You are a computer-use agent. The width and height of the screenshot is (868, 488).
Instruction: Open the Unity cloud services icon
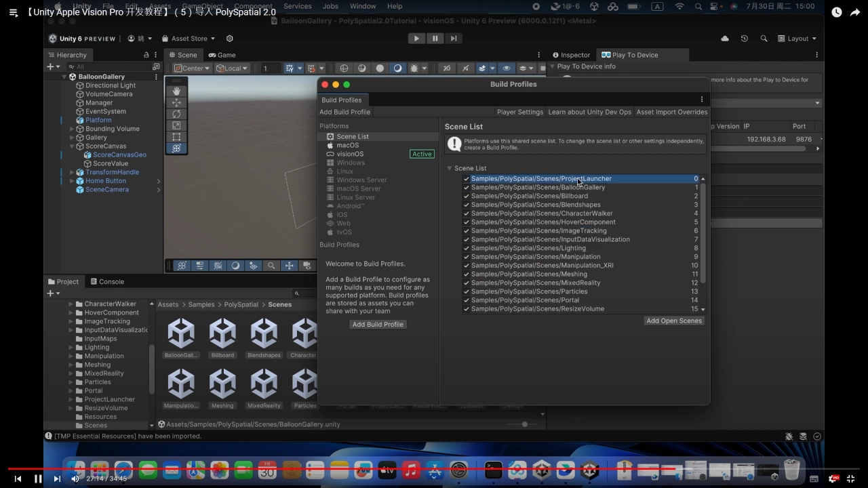point(725,39)
